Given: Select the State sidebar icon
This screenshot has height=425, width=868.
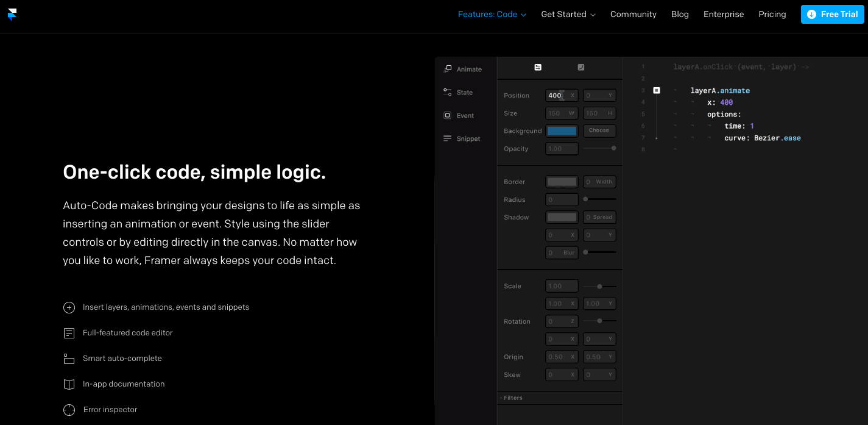Looking at the screenshot, I should pyautogui.click(x=448, y=92).
